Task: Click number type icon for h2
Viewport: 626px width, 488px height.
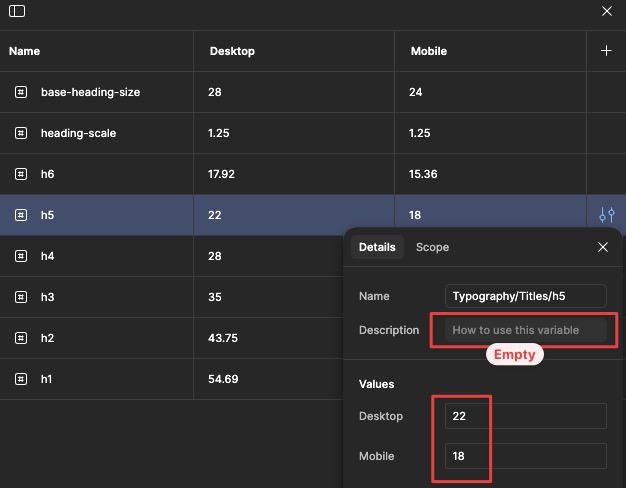Action: tap(21, 338)
